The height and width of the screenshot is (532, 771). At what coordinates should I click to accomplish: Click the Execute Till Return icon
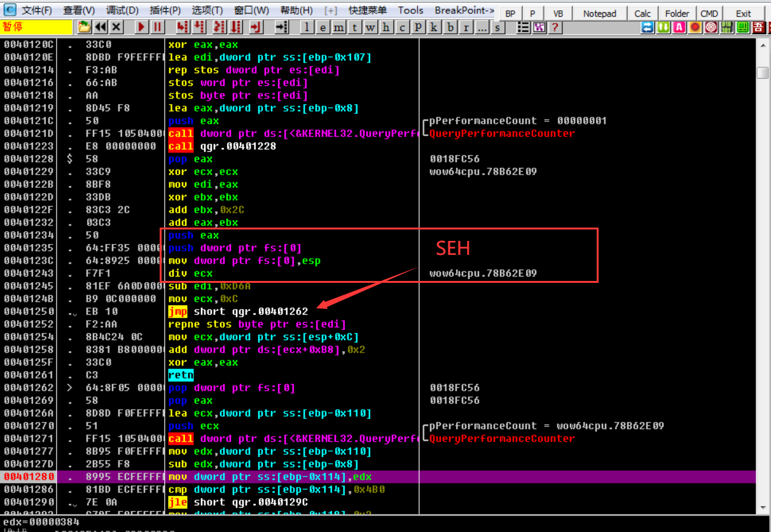click(256, 27)
